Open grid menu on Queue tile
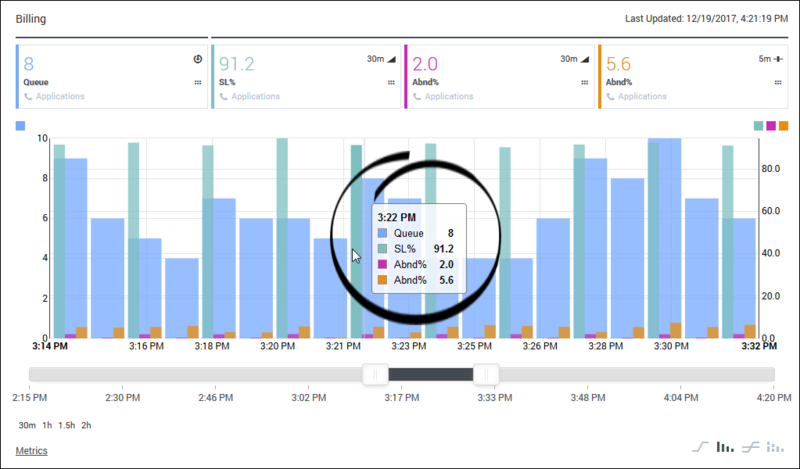The width and height of the screenshot is (800, 469). (x=198, y=83)
